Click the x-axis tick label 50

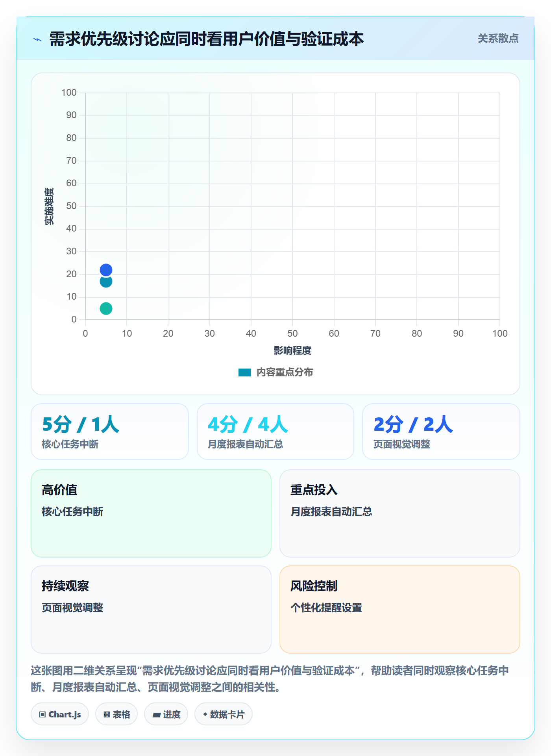292,334
